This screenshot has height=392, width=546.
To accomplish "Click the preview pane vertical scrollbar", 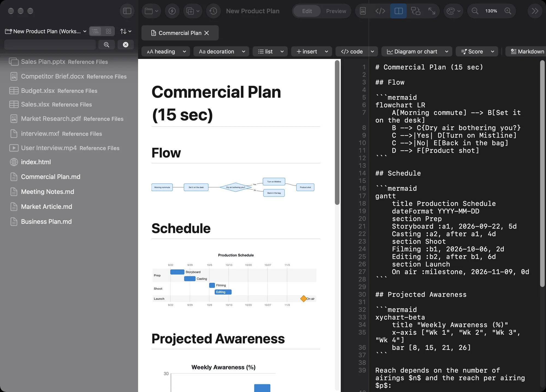I will click(337, 132).
